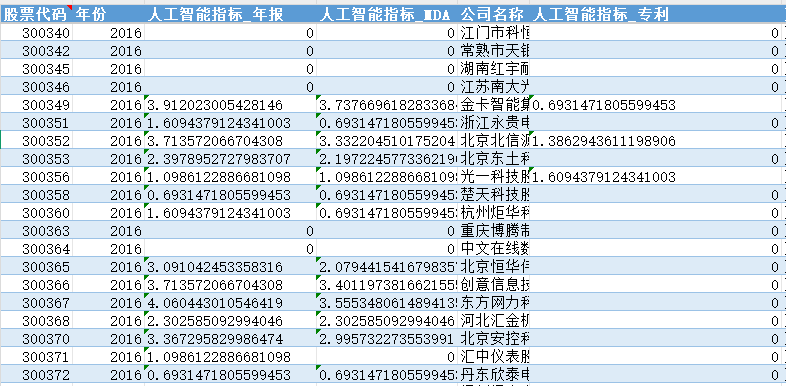The width and height of the screenshot is (786, 386).
Task: Click company name cell 东方网力
Action: pos(493,303)
